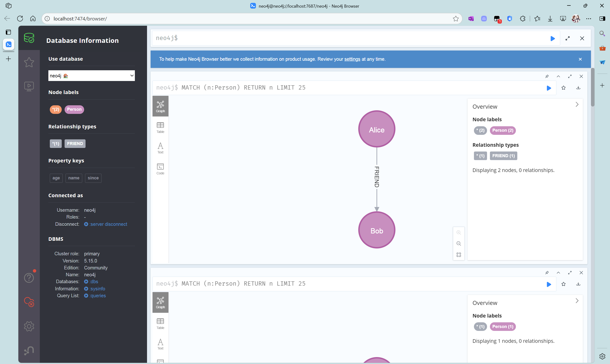This screenshot has height=364, width=610.
Task: Click the name property key
Action: [74, 178]
